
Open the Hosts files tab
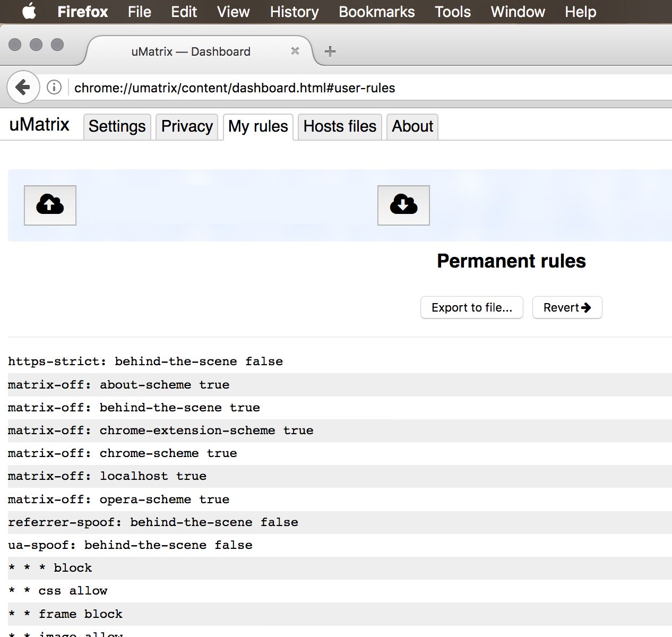[340, 126]
